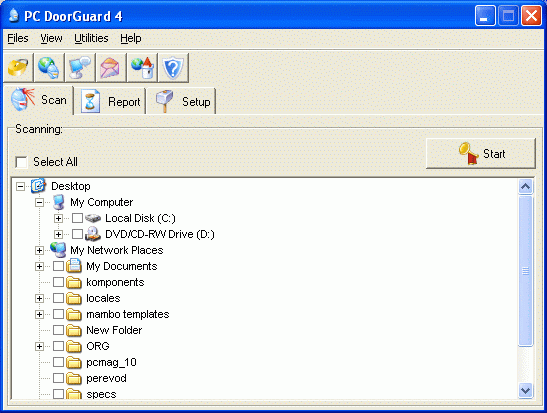Click the computer chat bubble toolbar icon
This screenshot has width=547, height=413.
pos(80,68)
